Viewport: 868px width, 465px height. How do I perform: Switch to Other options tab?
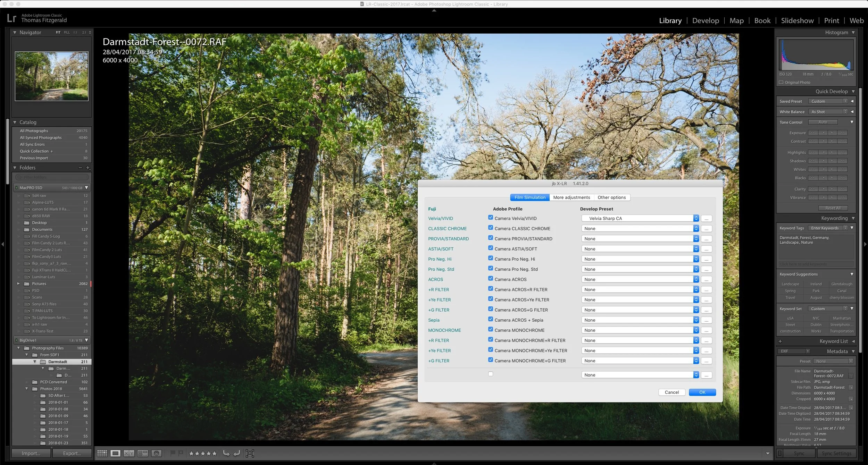(x=612, y=197)
